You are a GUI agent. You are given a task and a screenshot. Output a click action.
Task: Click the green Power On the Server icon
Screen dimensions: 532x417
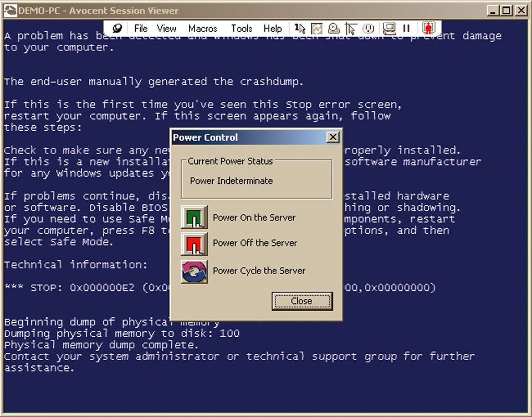pyautogui.click(x=195, y=217)
